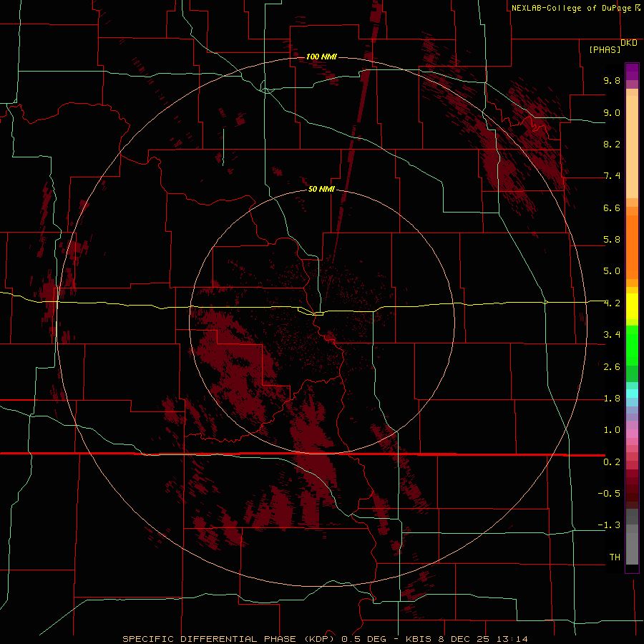
Task: Pick the pink segment of the color bar
Action: [632, 434]
